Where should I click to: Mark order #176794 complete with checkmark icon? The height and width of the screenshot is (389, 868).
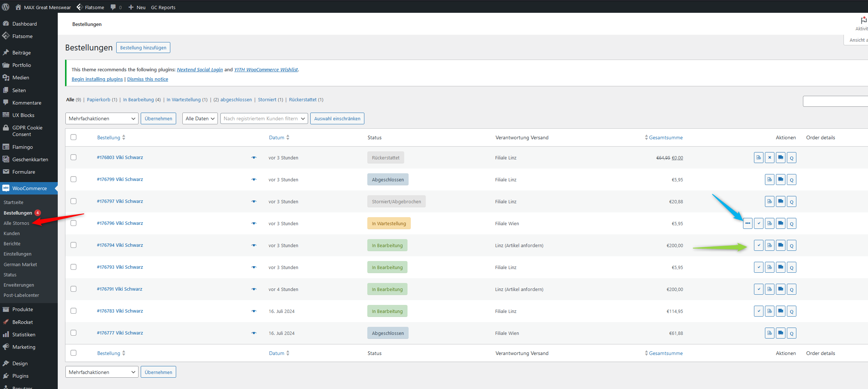tap(759, 245)
